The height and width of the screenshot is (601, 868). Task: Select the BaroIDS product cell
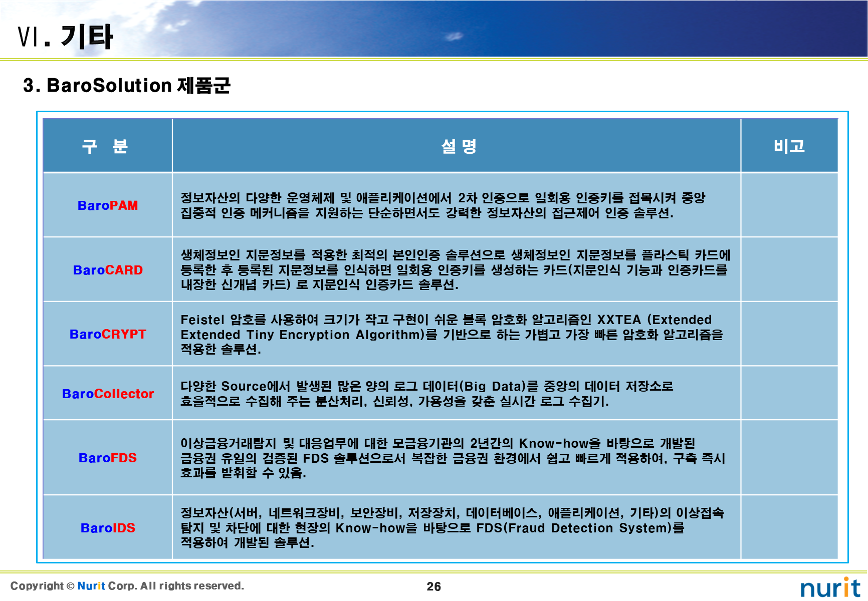click(108, 527)
